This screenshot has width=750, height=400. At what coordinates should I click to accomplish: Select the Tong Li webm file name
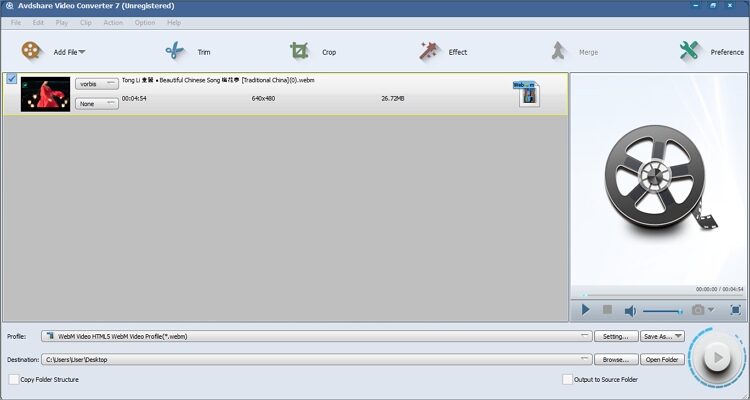[x=218, y=80]
